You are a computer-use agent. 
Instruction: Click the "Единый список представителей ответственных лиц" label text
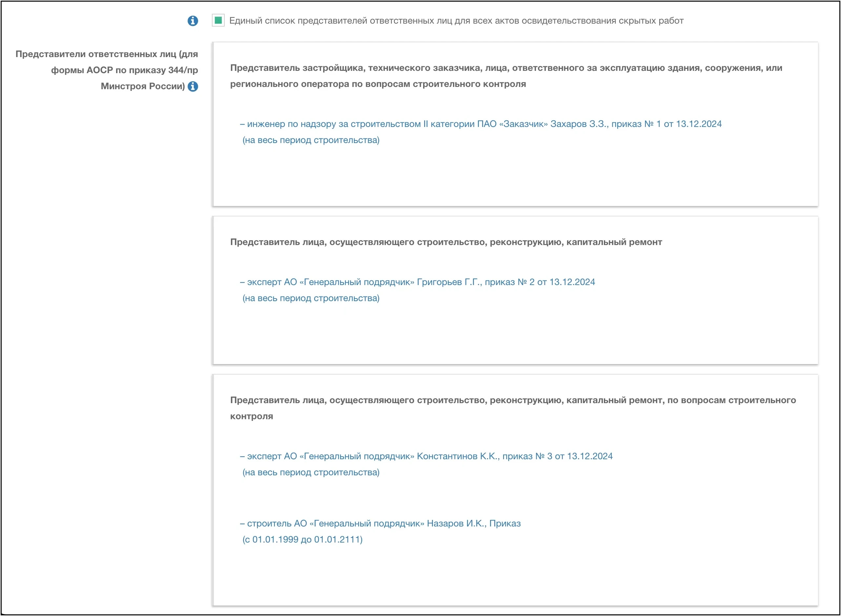(x=456, y=21)
